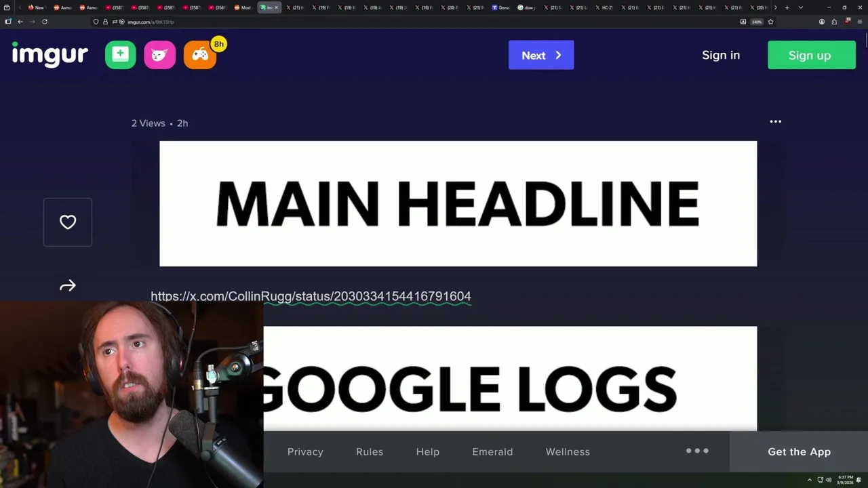
Task: Open the sidebar toggle icon near Back
Action: pos(8,22)
